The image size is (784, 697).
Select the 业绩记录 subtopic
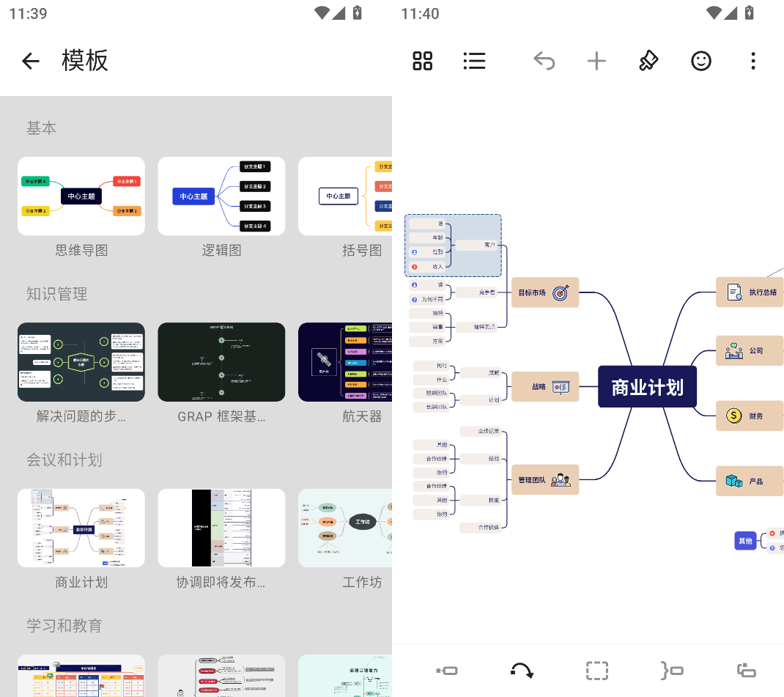[x=481, y=431]
